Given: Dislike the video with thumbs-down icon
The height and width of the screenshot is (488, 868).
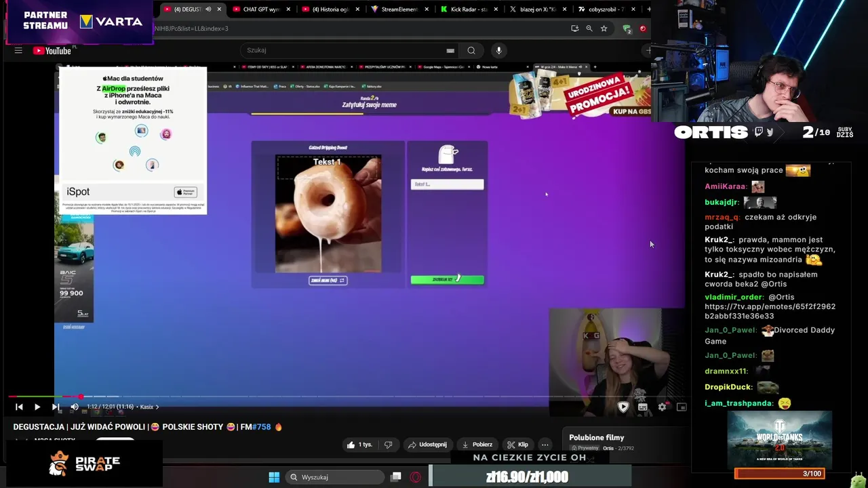Looking at the screenshot, I should pyautogui.click(x=389, y=445).
